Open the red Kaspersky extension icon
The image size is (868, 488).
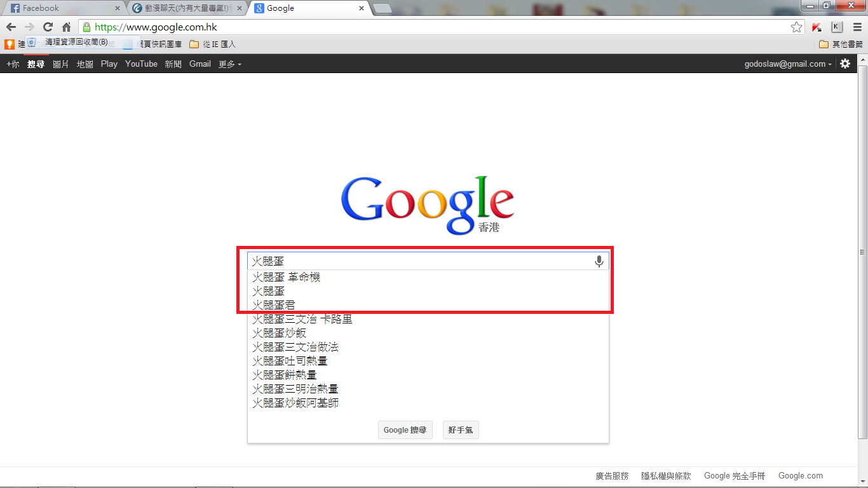(817, 27)
